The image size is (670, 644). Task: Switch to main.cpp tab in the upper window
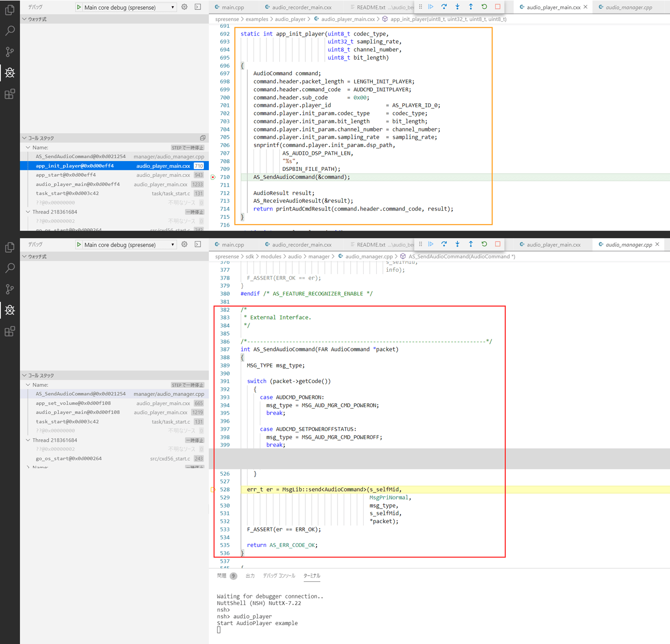(233, 7)
